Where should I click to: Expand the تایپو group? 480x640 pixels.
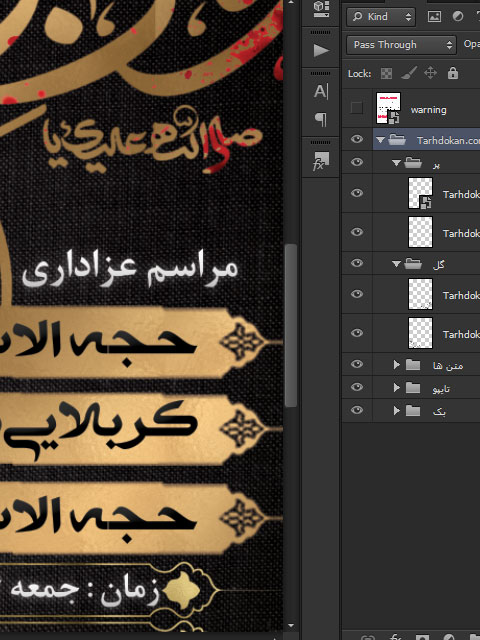coord(396,387)
